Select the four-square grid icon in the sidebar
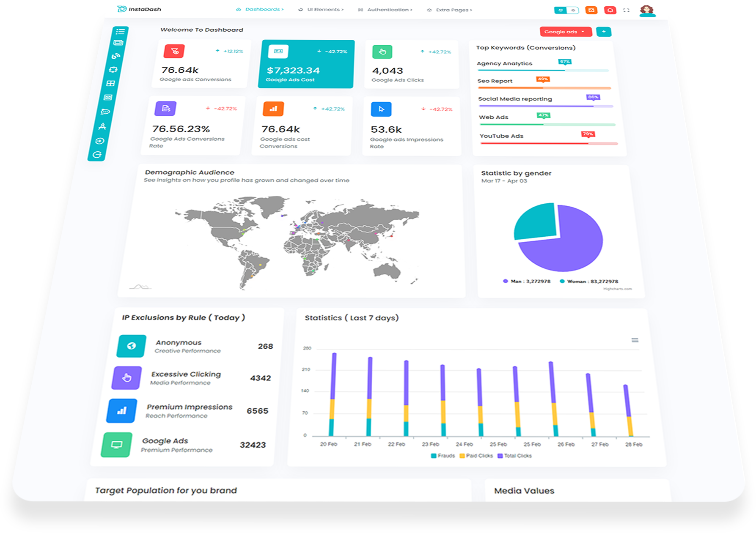756x533 pixels. click(x=110, y=84)
